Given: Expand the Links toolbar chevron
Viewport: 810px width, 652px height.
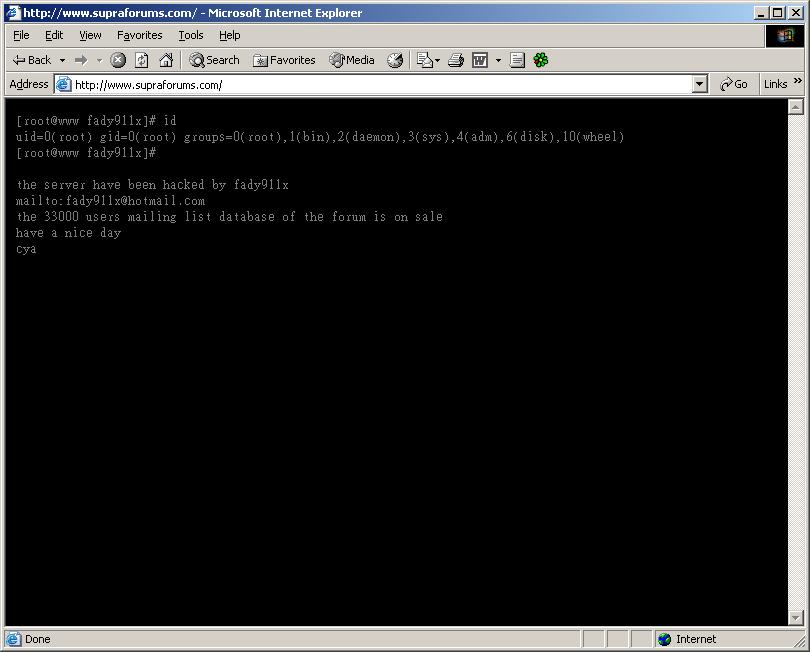Looking at the screenshot, I should pos(798,82).
